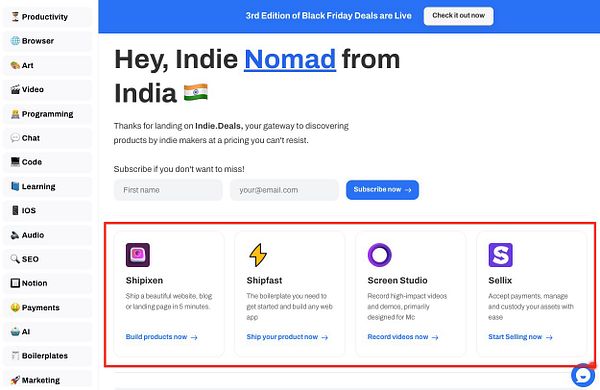Click the Screen Studio purple ring icon
The image size is (600, 390).
(x=379, y=255)
